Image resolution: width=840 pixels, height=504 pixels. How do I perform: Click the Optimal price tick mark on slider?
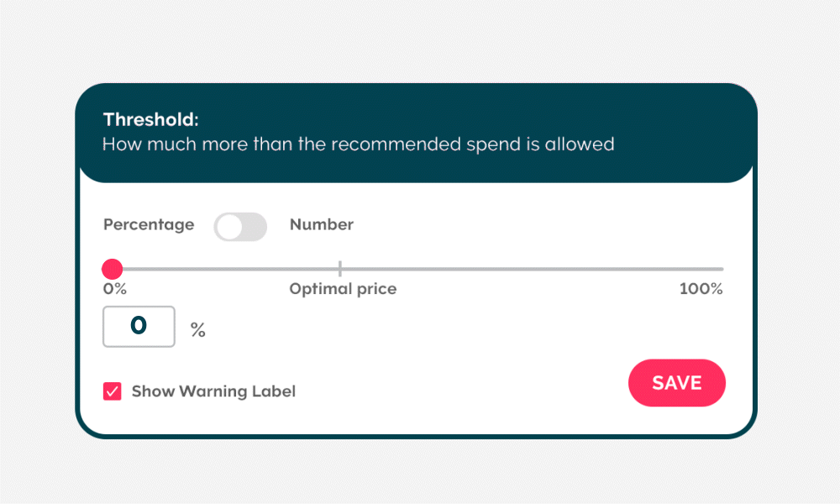pos(340,269)
